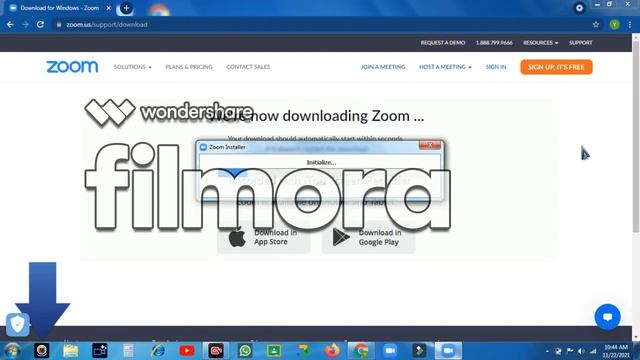
Task: Open the active Zoom installer taskbar icon
Action: tap(448, 351)
